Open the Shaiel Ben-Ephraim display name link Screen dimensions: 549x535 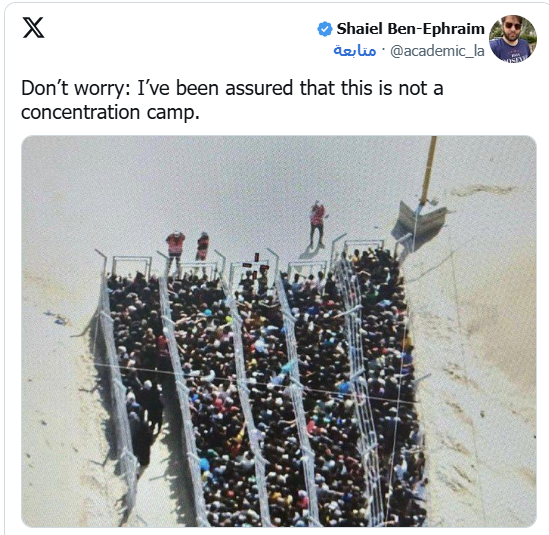pyautogui.click(x=410, y=29)
